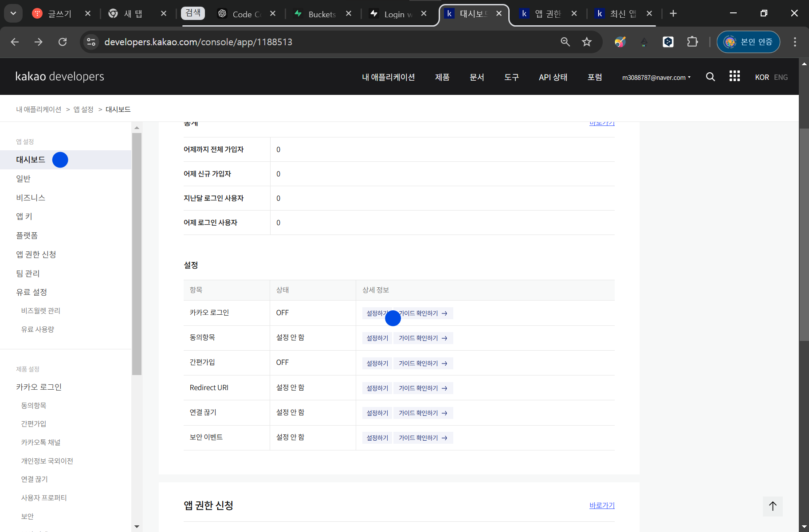This screenshot has height=532, width=809.
Task: Close the 대시보드 browser tab
Action: tap(499, 13)
